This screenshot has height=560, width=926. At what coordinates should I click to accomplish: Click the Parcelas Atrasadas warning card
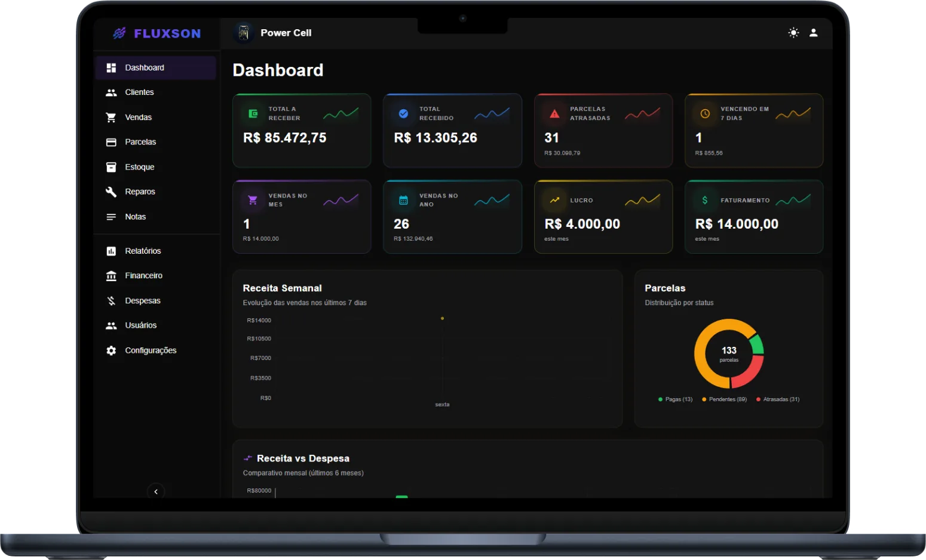pyautogui.click(x=603, y=130)
